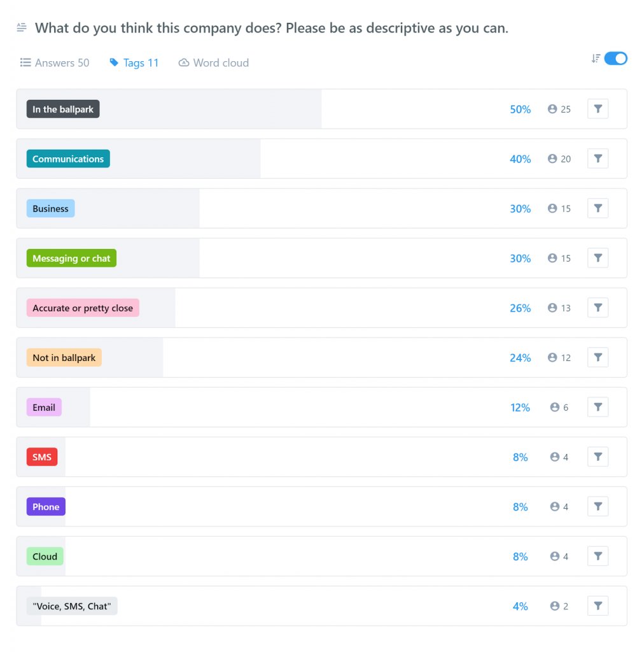This screenshot has width=644, height=652.
Task: Filter "Accurate or pretty close" responses
Action: (x=597, y=308)
